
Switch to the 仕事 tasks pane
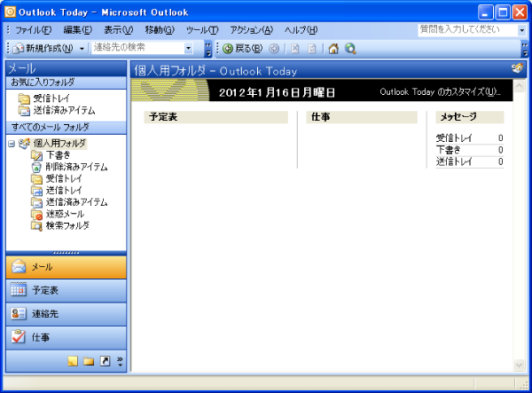point(66,338)
